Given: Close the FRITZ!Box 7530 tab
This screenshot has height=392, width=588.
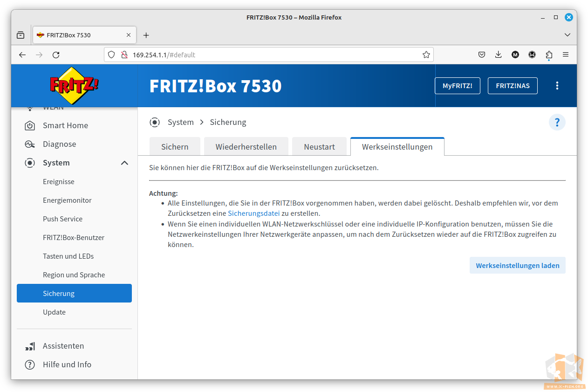Looking at the screenshot, I should [x=129, y=35].
